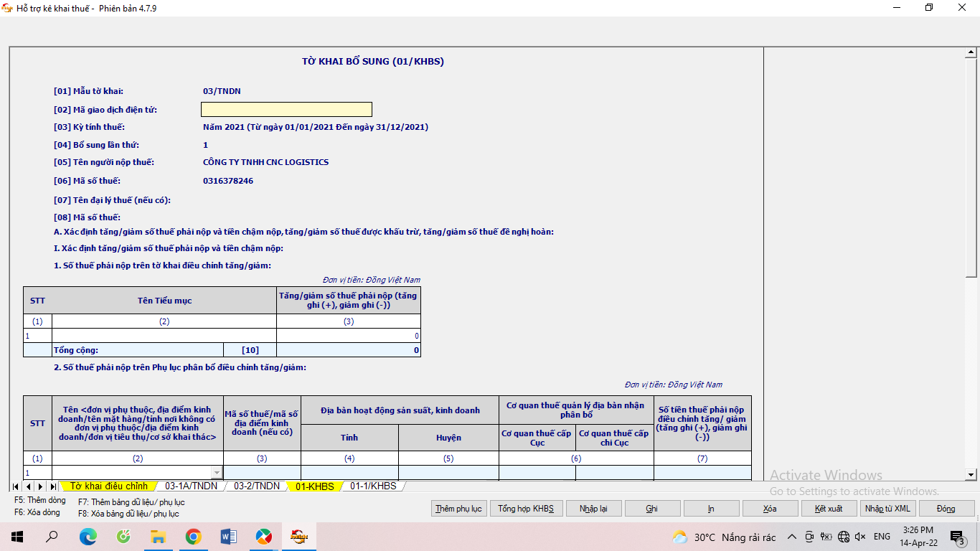This screenshot has width=980, height=551.
Task: Go to the first sheet using navigation arrow
Action: point(16,486)
